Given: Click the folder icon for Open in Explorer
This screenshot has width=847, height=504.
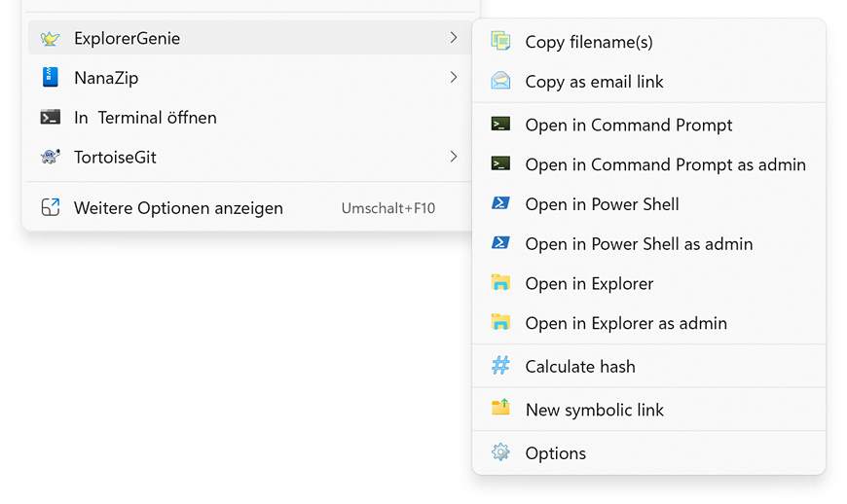Looking at the screenshot, I should tap(500, 282).
